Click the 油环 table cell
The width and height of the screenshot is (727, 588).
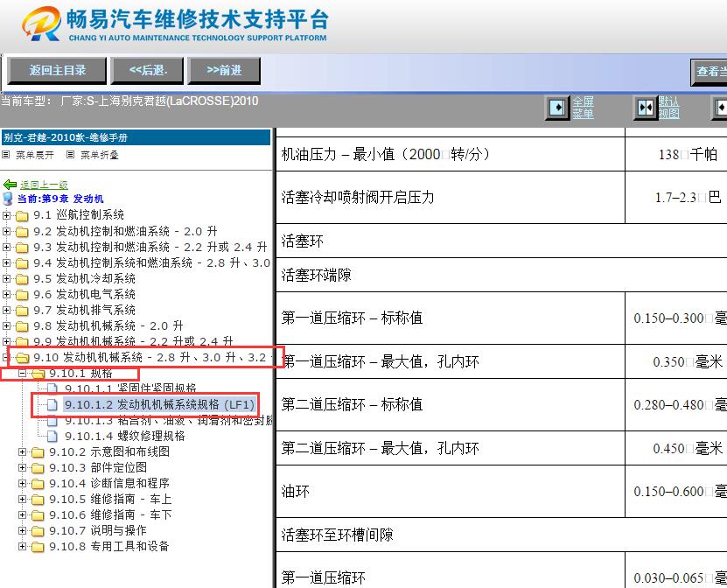(451, 492)
